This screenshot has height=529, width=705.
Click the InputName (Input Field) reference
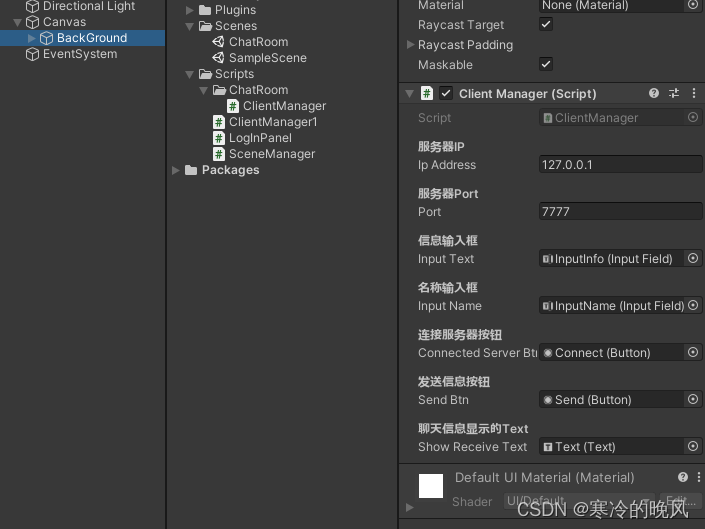tap(611, 306)
